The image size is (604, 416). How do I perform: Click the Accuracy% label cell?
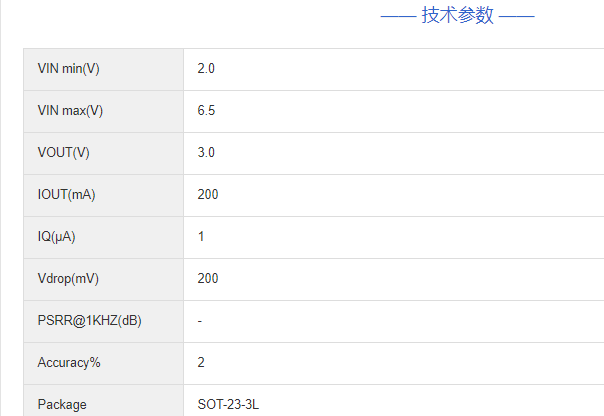coord(69,363)
